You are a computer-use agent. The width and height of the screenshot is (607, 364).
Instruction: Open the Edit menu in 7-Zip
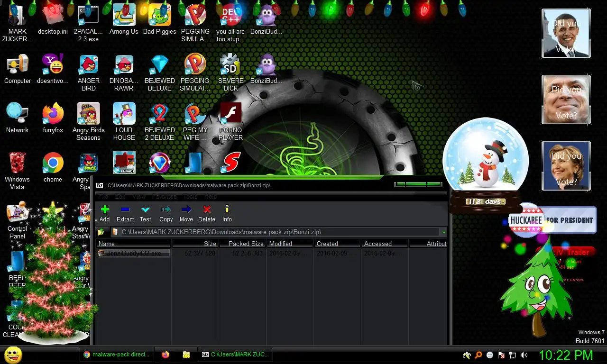pyautogui.click(x=120, y=196)
